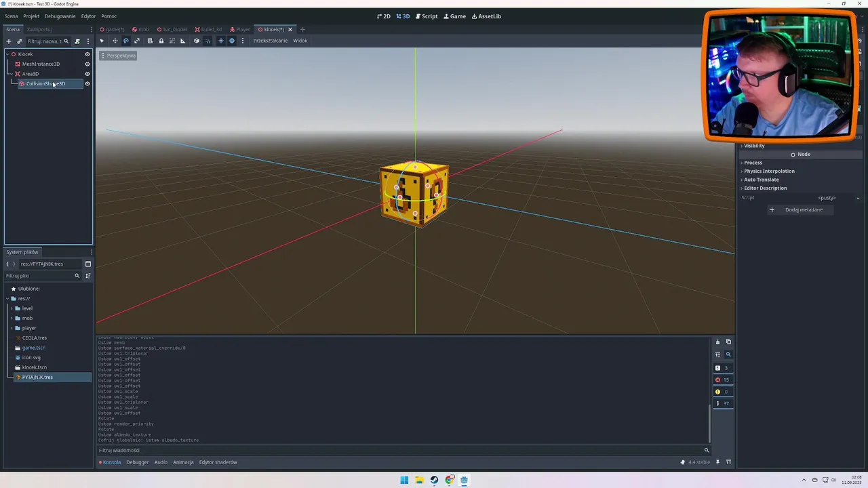
Task: Copy the output log selection
Action: (x=728, y=342)
